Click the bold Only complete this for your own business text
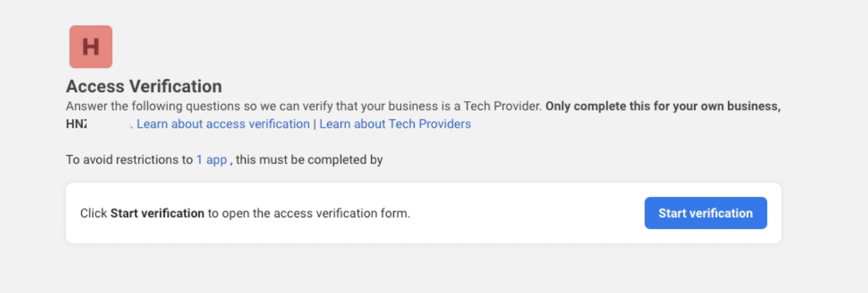 663,107
